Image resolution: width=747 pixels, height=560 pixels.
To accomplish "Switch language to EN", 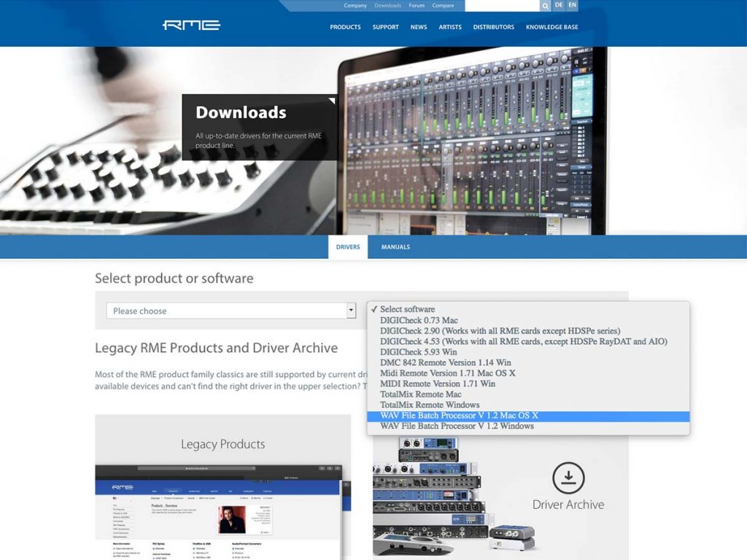I will (x=572, y=5).
